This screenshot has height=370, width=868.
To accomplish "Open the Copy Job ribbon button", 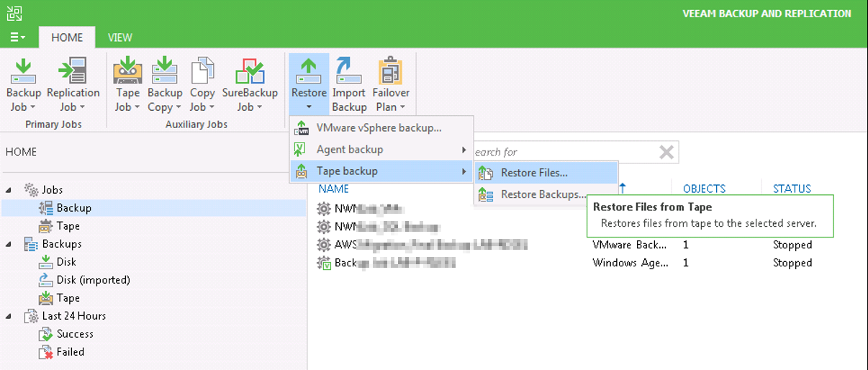I will coord(202,86).
